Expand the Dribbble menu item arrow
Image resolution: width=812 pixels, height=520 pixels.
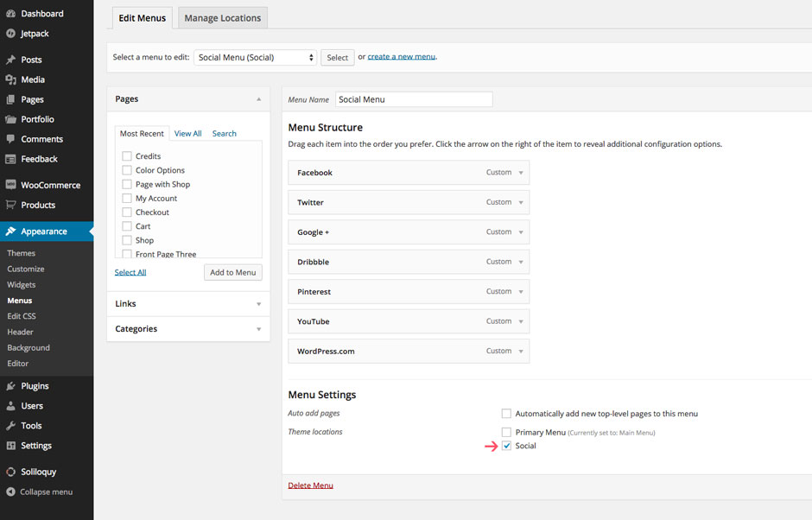pos(521,262)
